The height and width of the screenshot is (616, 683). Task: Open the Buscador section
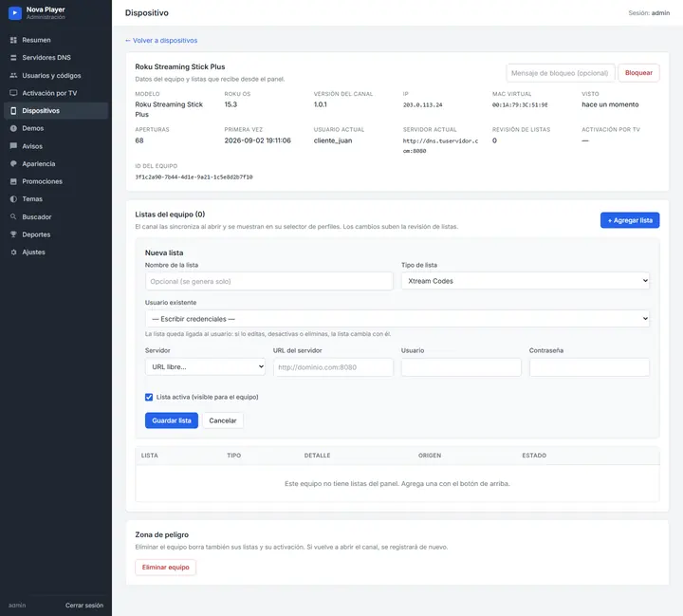(56, 216)
